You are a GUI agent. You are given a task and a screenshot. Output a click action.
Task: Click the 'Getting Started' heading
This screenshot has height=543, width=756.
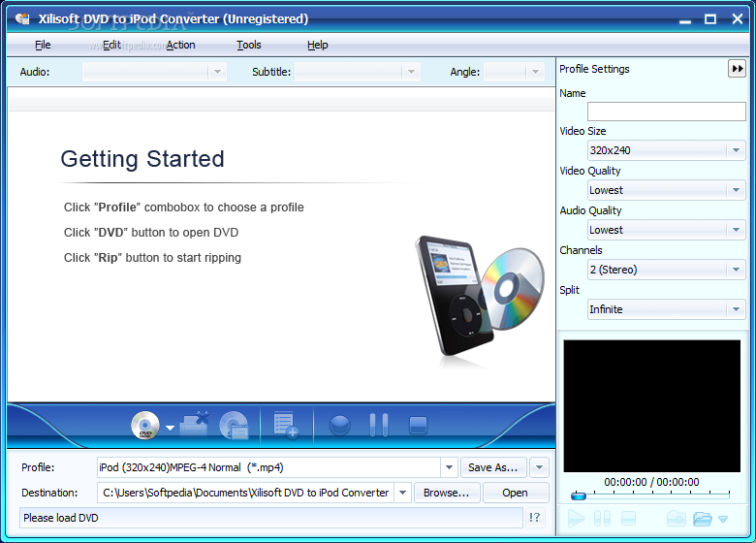[x=142, y=159]
